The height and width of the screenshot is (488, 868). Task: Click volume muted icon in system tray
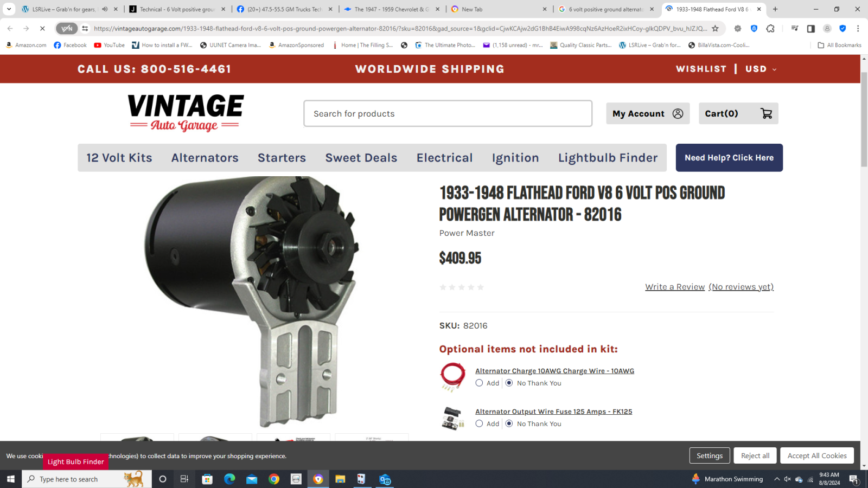click(x=787, y=479)
